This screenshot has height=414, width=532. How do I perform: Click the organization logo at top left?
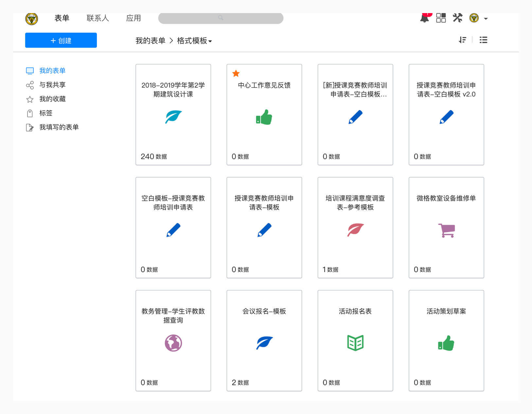[x=32, y=19]
